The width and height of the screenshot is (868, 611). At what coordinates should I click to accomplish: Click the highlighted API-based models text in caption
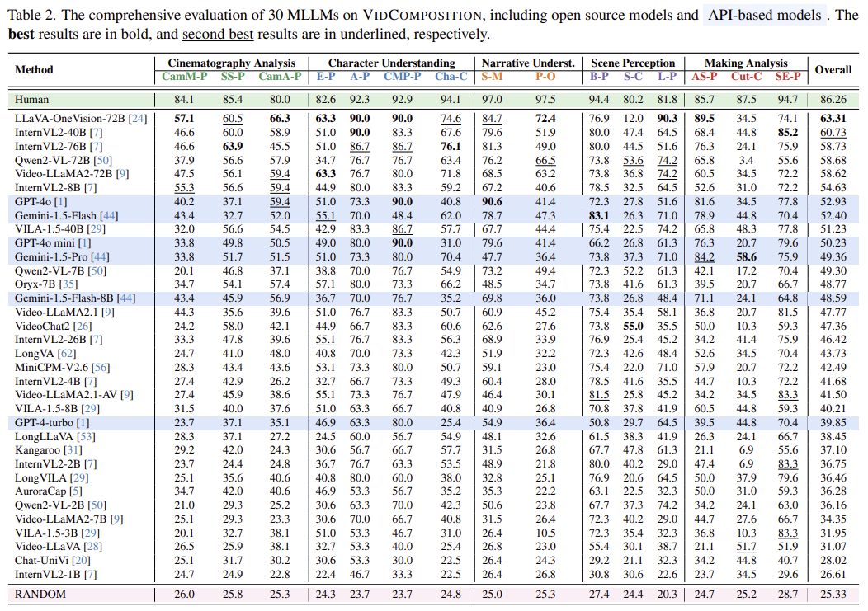tap(765, 15)
